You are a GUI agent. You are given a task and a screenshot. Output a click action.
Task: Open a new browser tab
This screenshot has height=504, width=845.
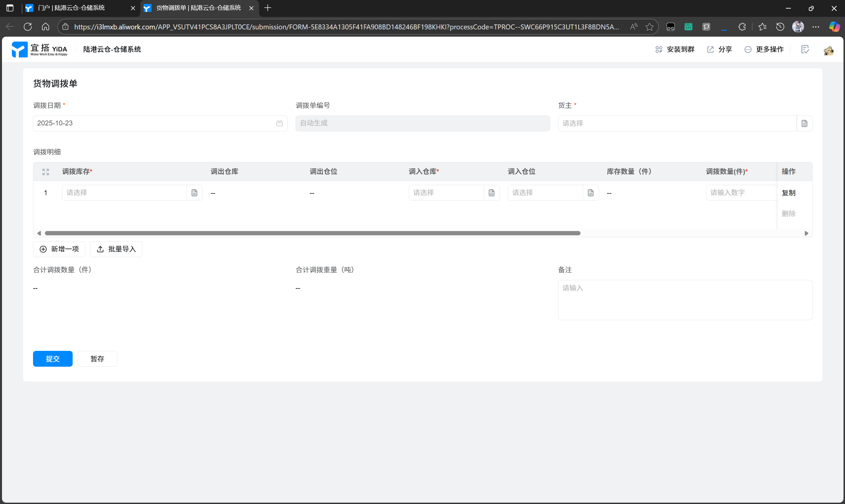[x=268, y=8]
